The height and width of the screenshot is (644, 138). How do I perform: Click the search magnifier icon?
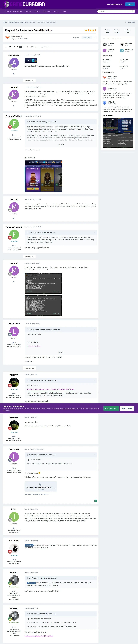click(x=133, y=11)
